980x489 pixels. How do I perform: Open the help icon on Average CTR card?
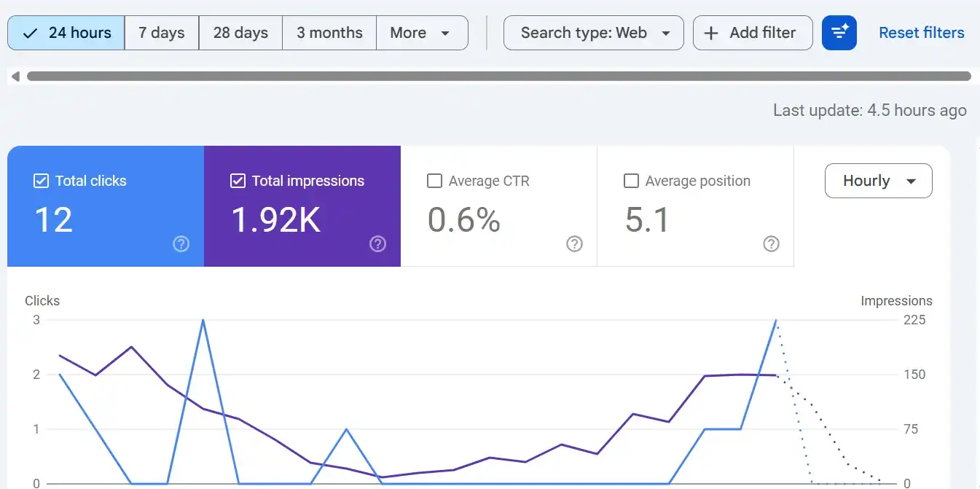tap(574, 244)
